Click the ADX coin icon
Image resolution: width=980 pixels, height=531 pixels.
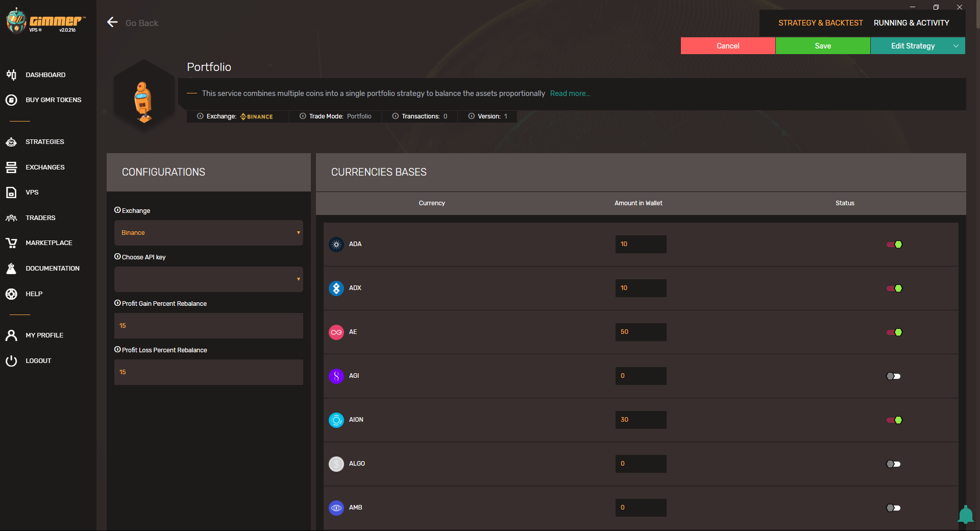click(x=336, y=288)
